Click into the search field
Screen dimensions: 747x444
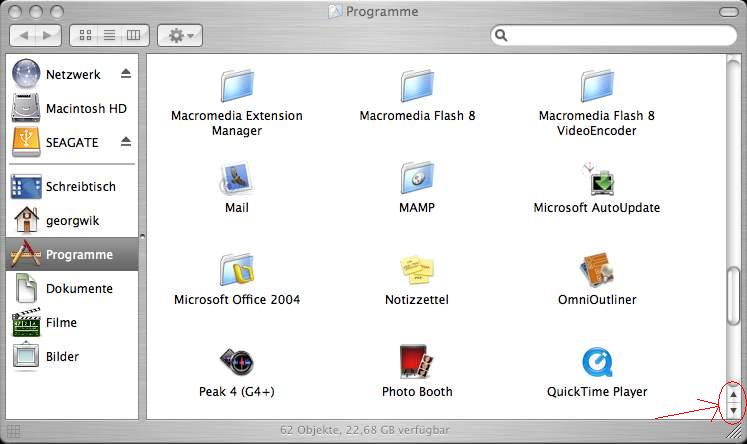(614, 35)
